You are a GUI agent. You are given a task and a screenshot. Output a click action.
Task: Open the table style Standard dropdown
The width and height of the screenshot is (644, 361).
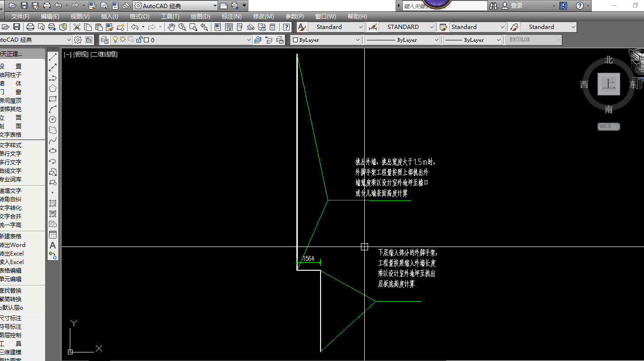pyautogui.click(x=502, y=27)
